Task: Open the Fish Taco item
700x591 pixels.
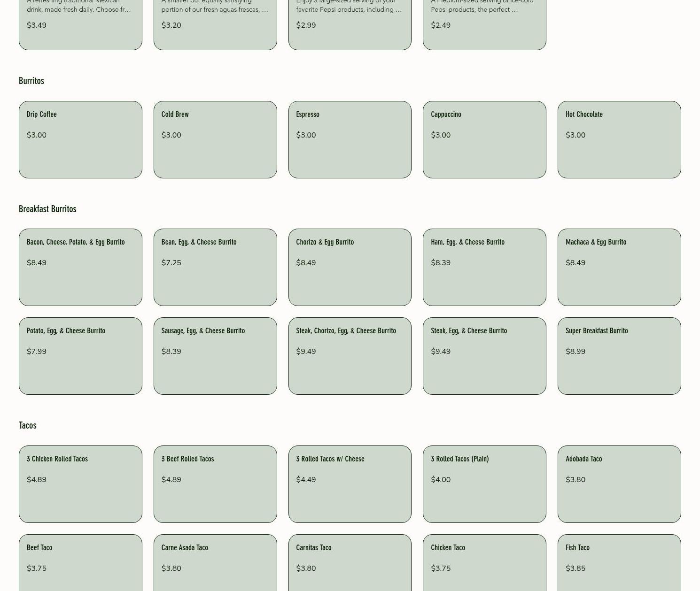Action: [619, 562]
